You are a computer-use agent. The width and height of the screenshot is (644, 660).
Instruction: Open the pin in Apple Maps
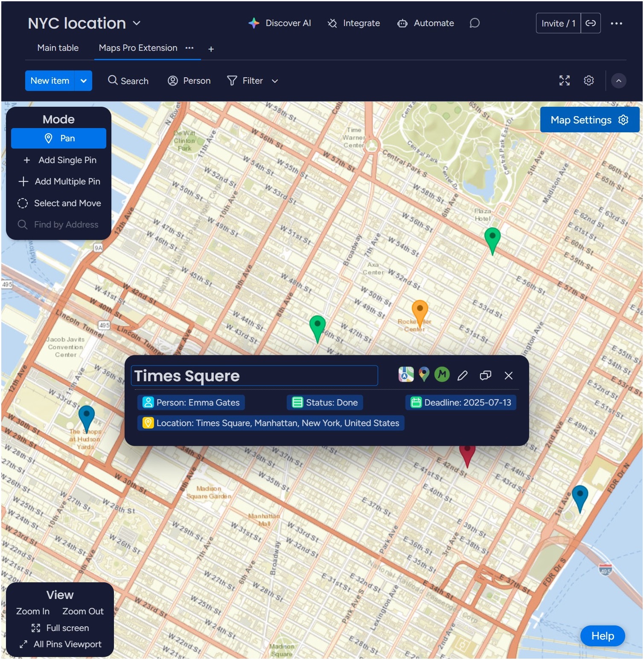click(x=405, y=375)
